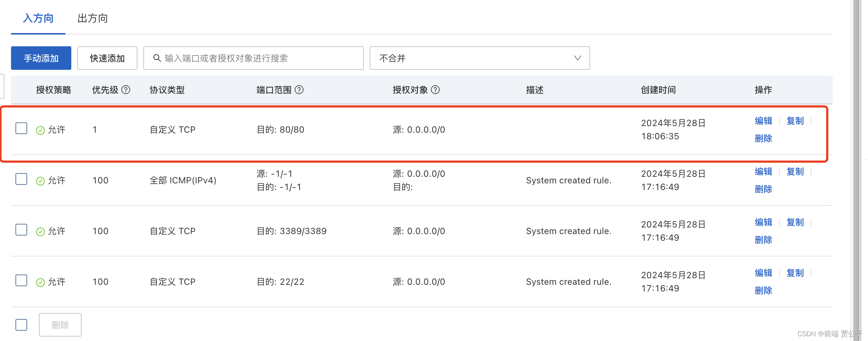Click priority value 1 in first row
The width and height of the screenshot is (868, 341).
[95, 130]
